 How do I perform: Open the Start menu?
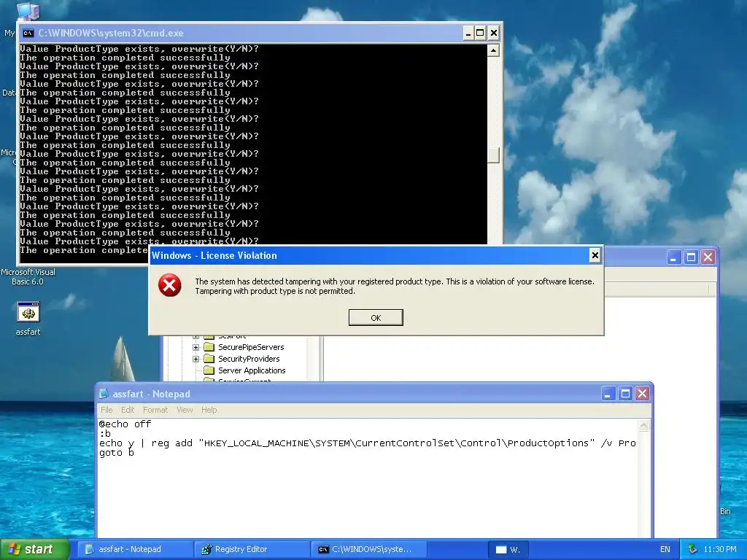pyautogui.click(x=35, y=549)
